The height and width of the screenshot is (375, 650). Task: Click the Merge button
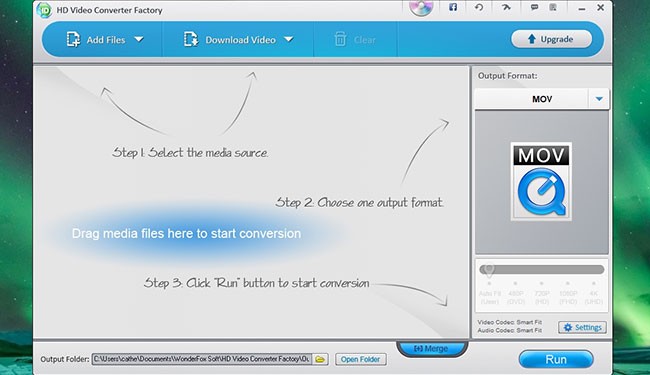pyautogui.click(x=432, y=348)
